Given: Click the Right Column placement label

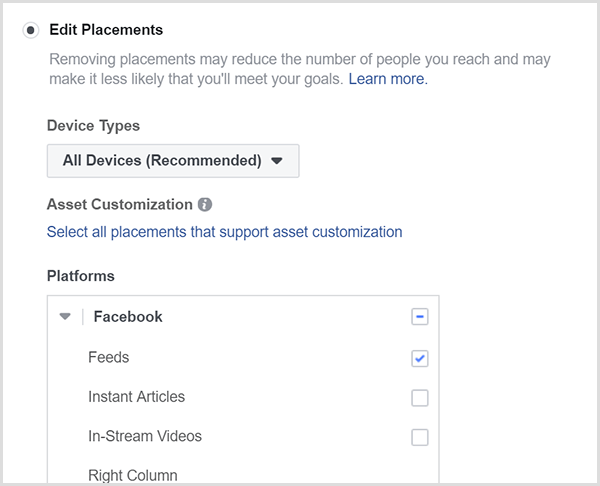Looking at the screenshot, I should [x=133, y=475].
